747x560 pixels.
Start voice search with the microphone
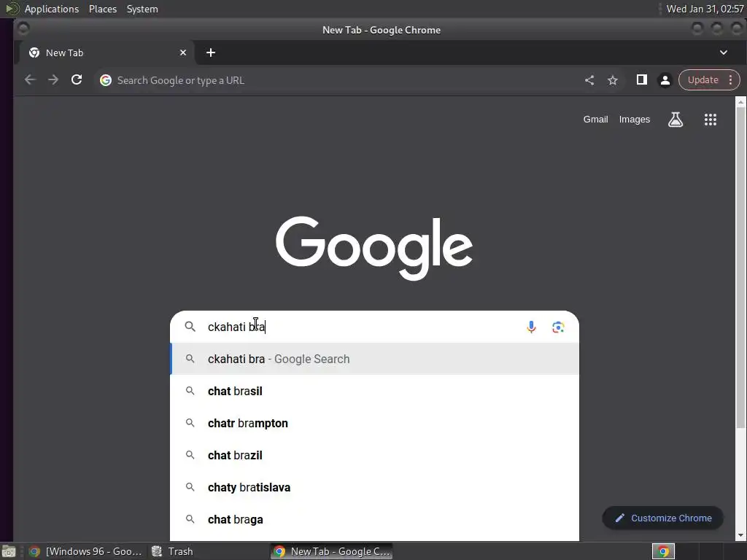click(531, 327)
